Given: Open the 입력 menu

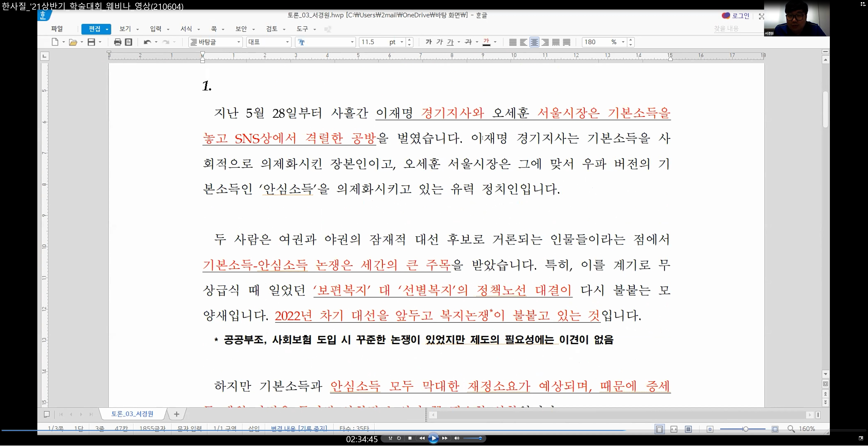Looking at the screenshot, I should click(x=156, y=29).
